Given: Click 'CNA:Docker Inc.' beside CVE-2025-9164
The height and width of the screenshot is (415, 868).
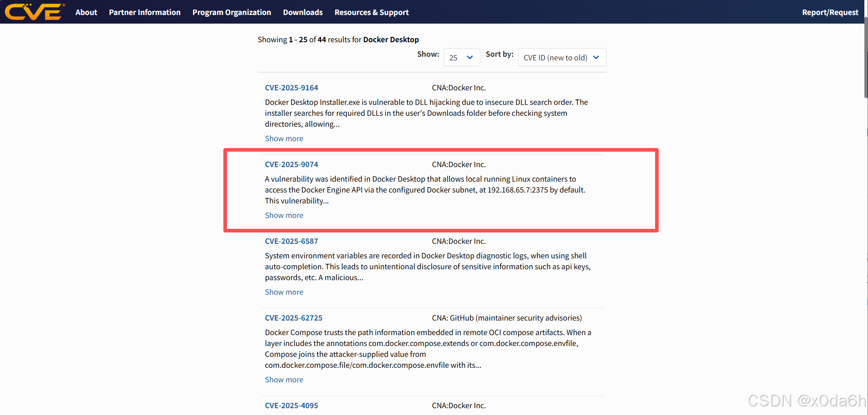Looking at the screenshot, I should pos(459,88).
